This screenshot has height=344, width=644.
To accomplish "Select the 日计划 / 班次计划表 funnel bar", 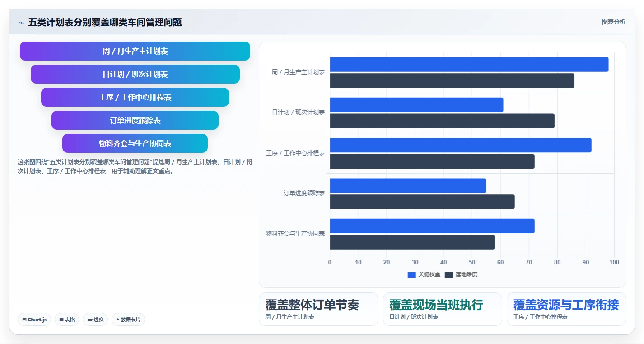I will pos(135,74).
